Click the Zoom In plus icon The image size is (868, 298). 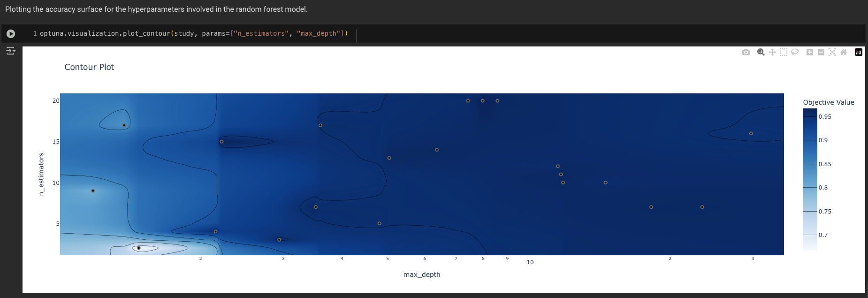click(x=809, y=52)
